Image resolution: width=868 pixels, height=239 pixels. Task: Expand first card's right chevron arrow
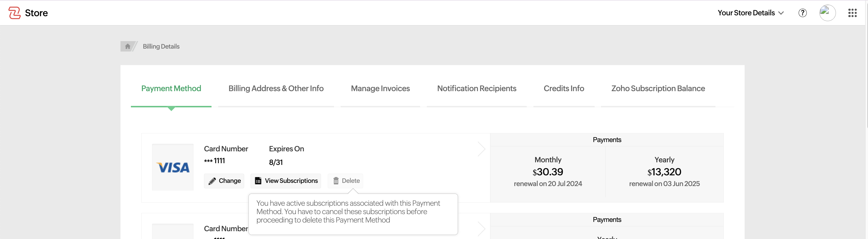click(481, 149)
